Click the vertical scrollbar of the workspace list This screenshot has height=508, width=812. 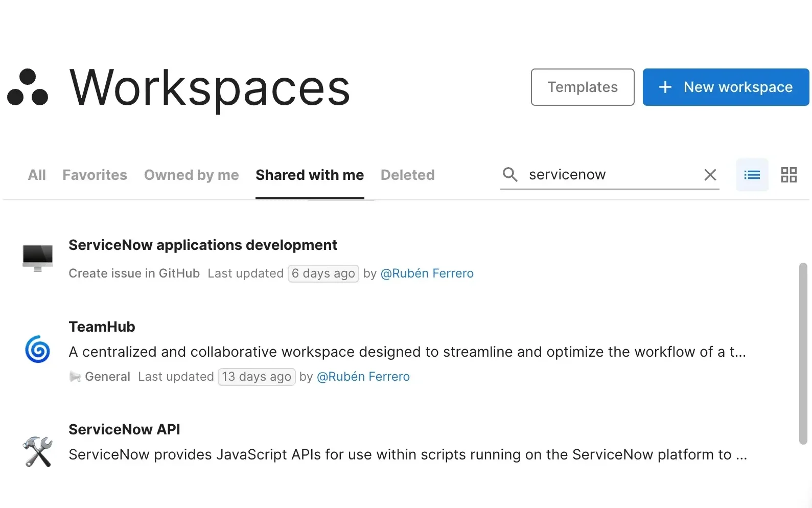pos(803,354)
